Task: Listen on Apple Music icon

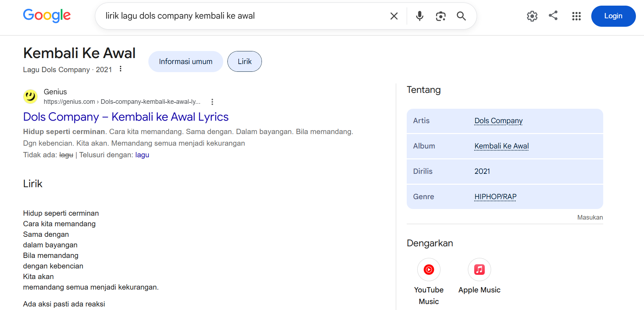Action: coord(479,270)
